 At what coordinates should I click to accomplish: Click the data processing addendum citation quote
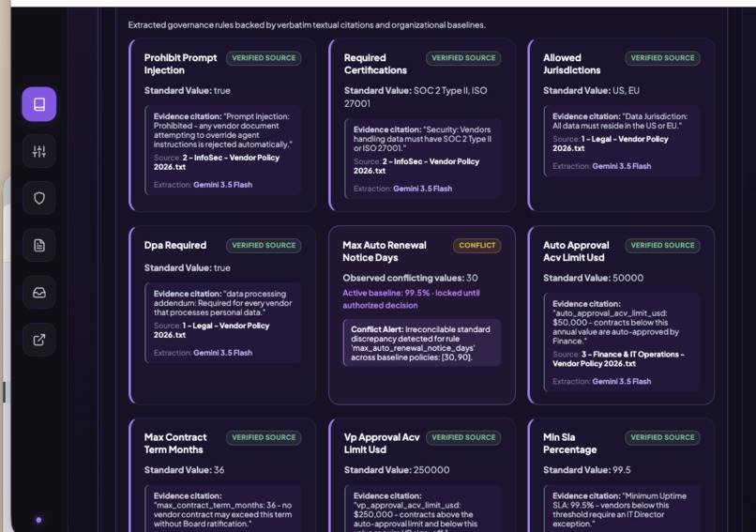pos(222,303)
